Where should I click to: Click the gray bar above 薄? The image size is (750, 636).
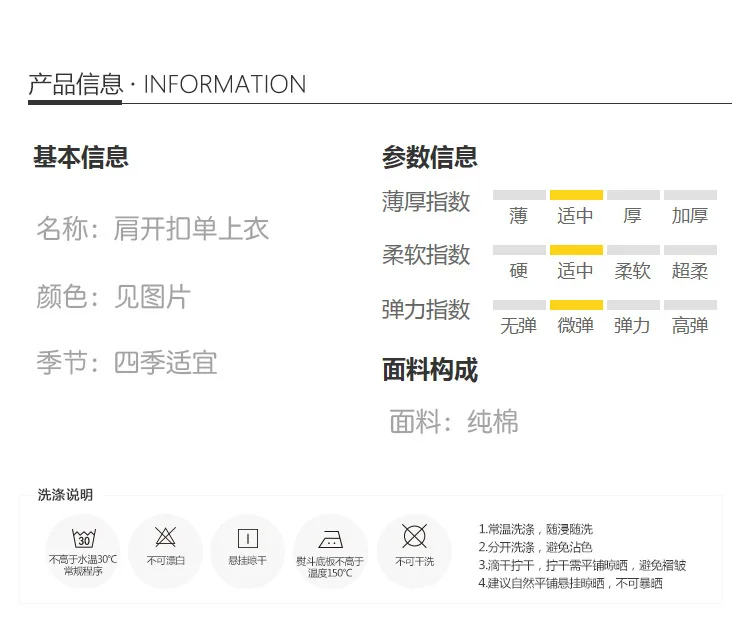(x=519, y=195)
